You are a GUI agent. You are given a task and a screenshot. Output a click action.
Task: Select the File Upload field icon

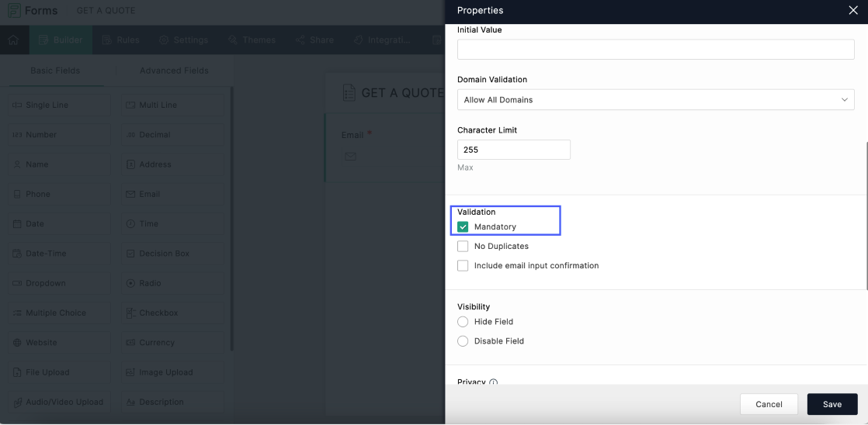[17, 372]
